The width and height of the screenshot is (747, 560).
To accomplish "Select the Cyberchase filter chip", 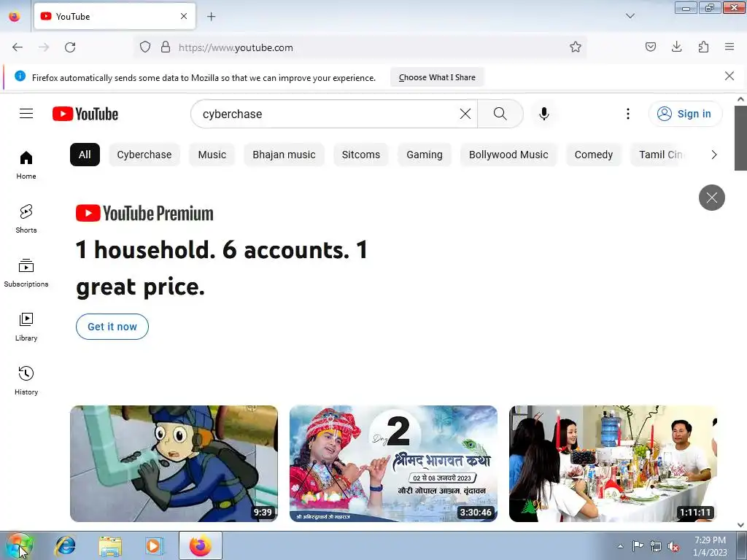I will point(144,155).
